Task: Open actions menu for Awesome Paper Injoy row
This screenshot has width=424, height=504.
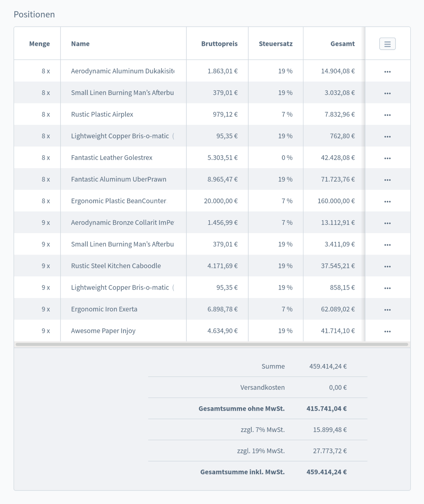Action: click(387, 331)
